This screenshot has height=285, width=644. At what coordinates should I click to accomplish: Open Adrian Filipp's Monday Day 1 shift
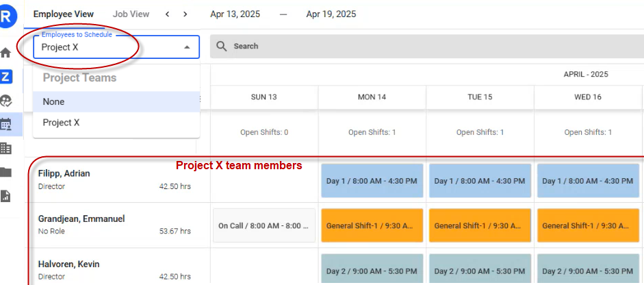(x=372, y=181)
